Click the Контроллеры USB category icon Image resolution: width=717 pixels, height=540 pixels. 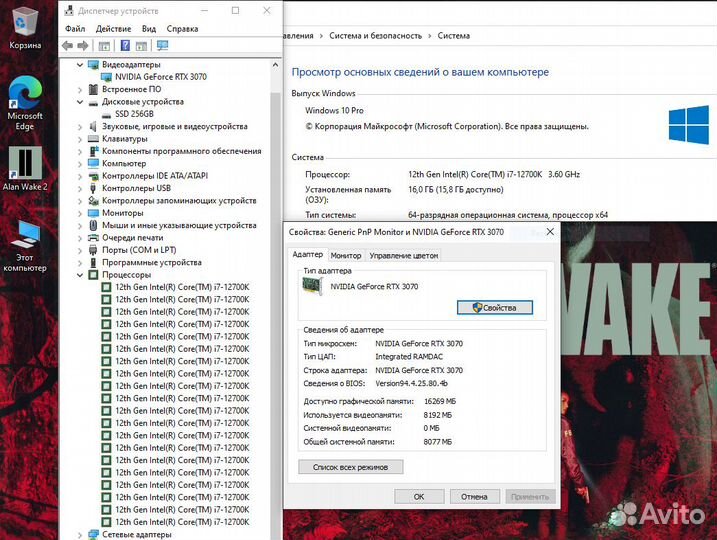tap(93, 188)
